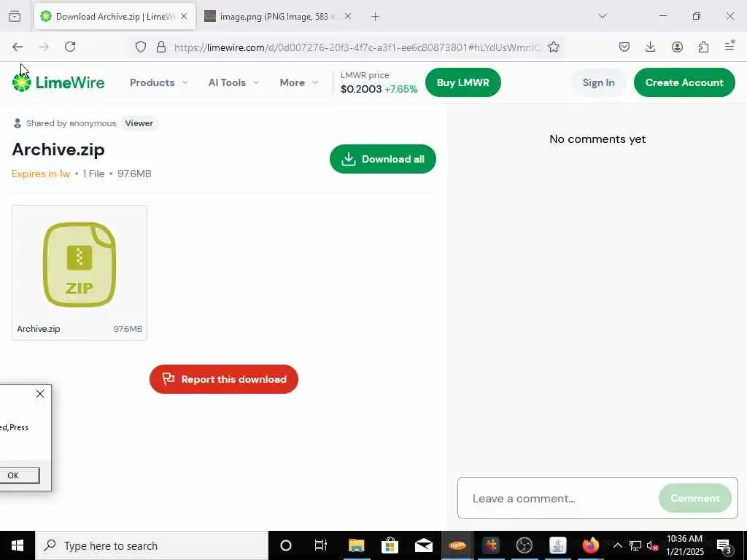Click the LimeWire logo

[58, 82]
